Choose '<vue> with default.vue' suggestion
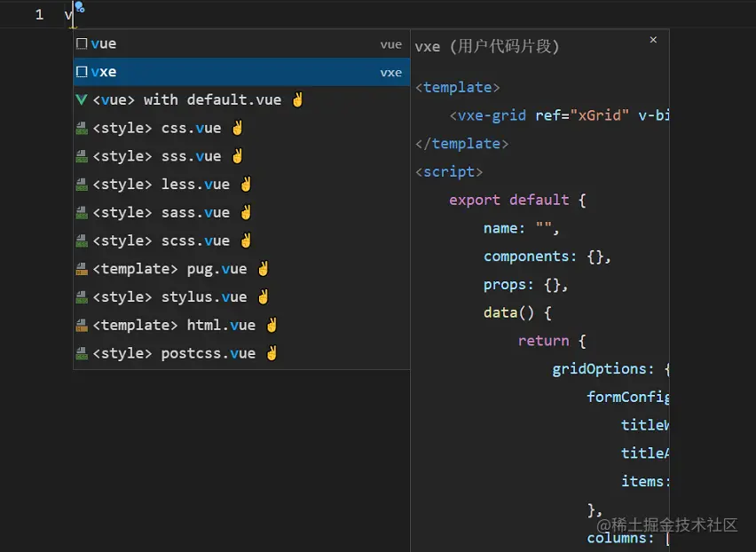 (241, 100)
